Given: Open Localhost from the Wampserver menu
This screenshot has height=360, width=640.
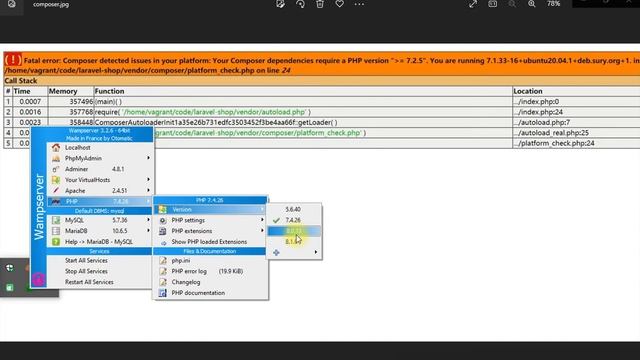Looking at the screenshot, I should click(x=100, y=147).
